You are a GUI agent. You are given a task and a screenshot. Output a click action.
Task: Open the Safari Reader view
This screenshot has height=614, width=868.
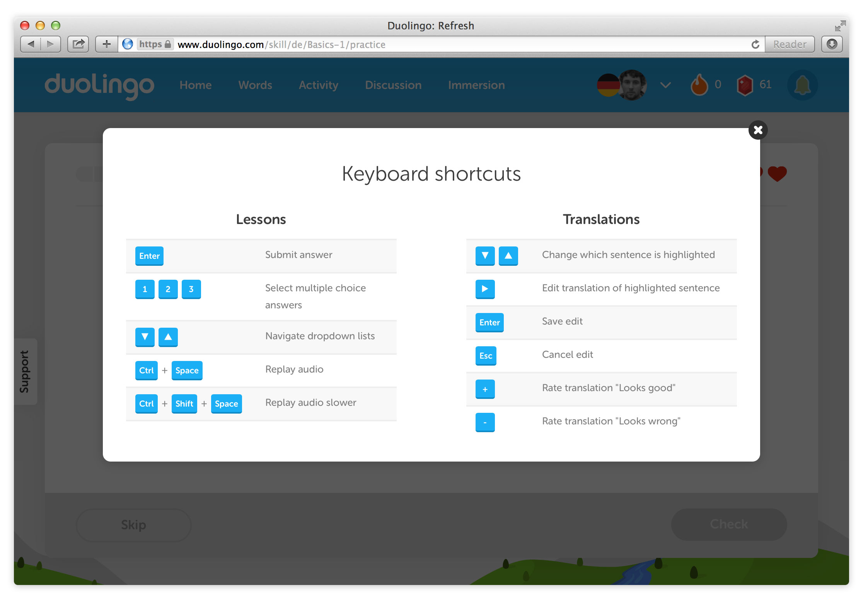coord(790,44)
